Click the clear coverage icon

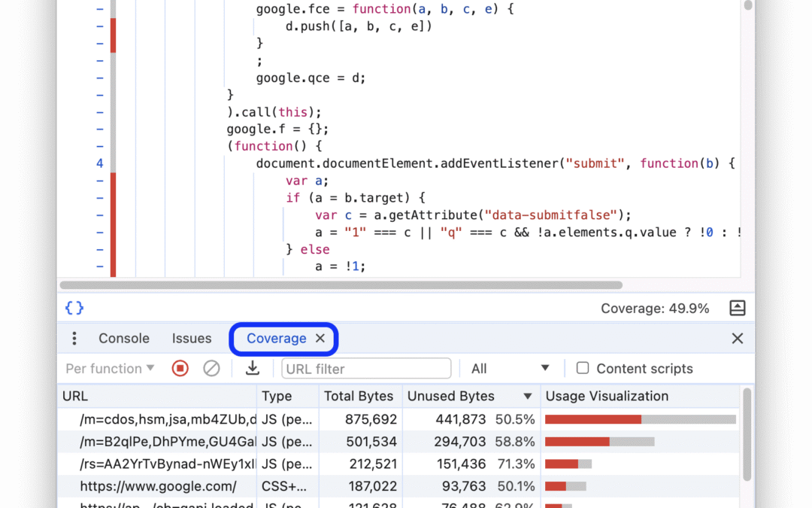[x=212, y=368]
